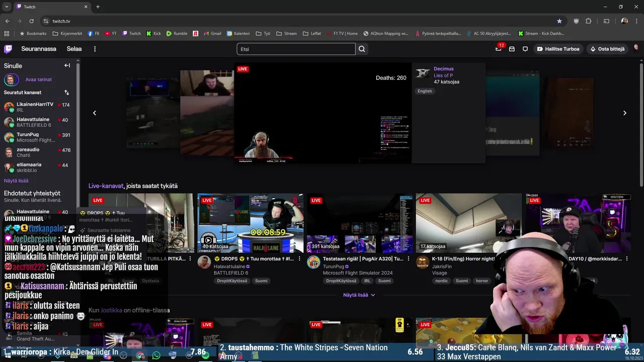This screenshot has width=644, height=362.
Task: Open the Gmail bookmark
Action: [x=212, y=34]
